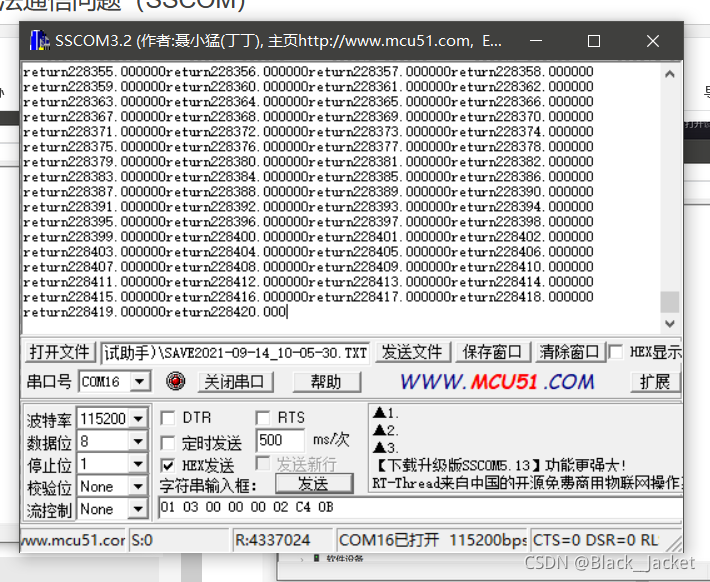Open the 校验位 None dropdown

point(138,486)
